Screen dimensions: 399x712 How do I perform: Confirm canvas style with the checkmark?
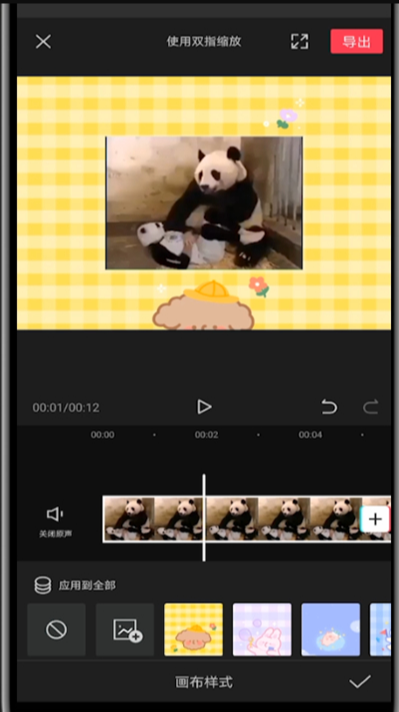click(x=360, y=682)
